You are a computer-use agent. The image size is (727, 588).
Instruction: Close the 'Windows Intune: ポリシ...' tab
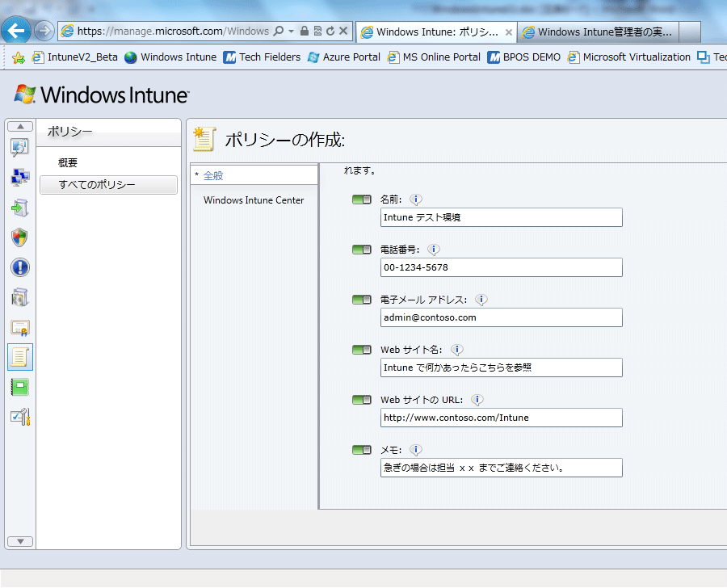[509, 32]
